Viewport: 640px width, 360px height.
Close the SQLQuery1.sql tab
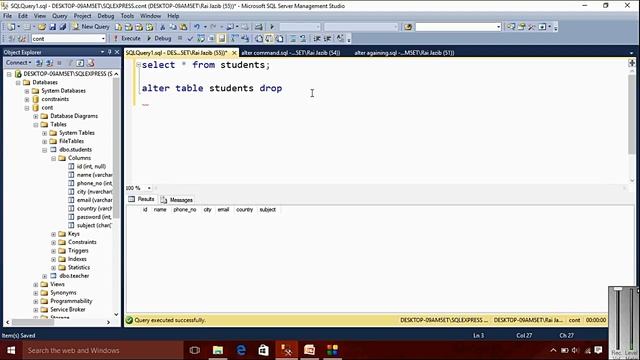click(x=234, y=53)
